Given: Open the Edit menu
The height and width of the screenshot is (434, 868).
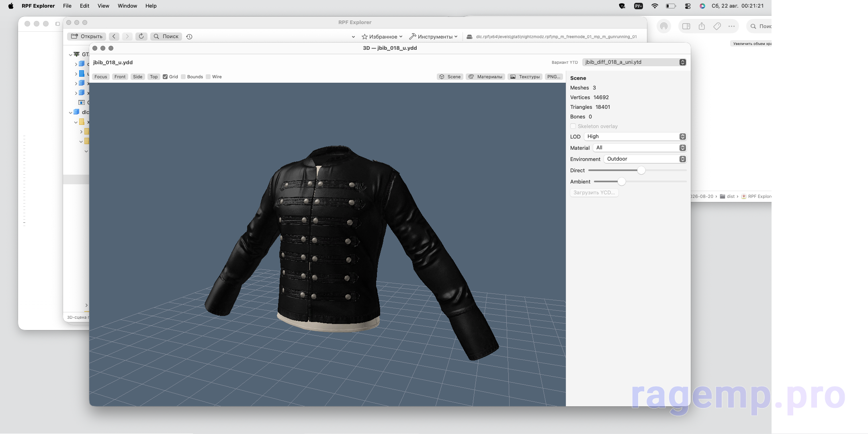Looking at the screenshot, I should pos(84,6).
